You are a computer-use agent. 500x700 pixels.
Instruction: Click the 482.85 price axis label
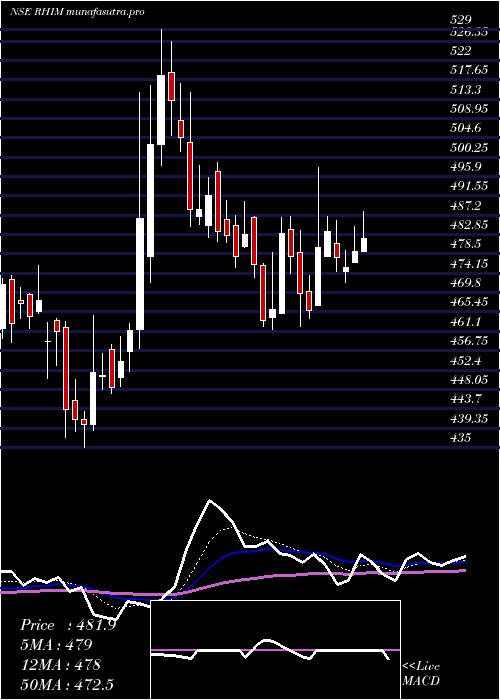(x=469, y=225)
